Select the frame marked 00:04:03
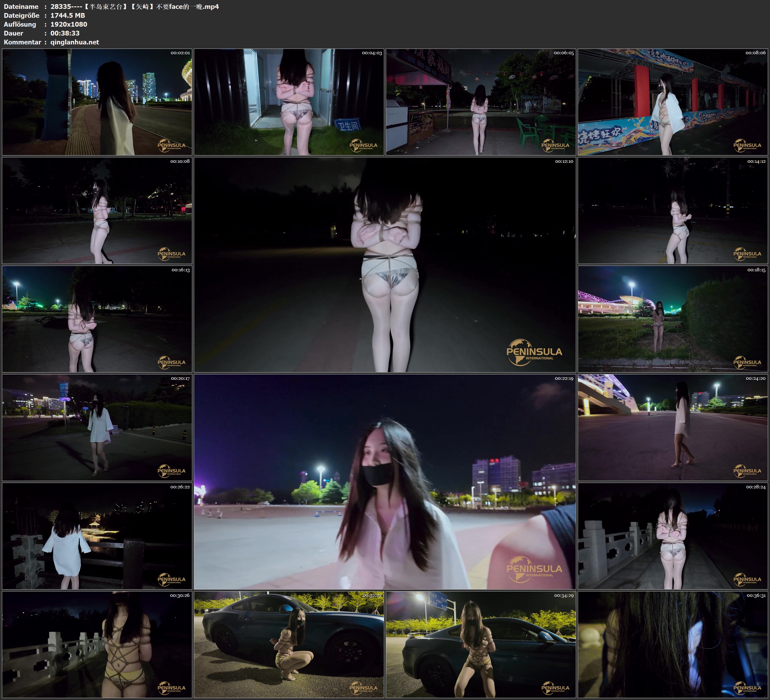The width and height of the screenshot is (770, 700). tap(289, 102)
